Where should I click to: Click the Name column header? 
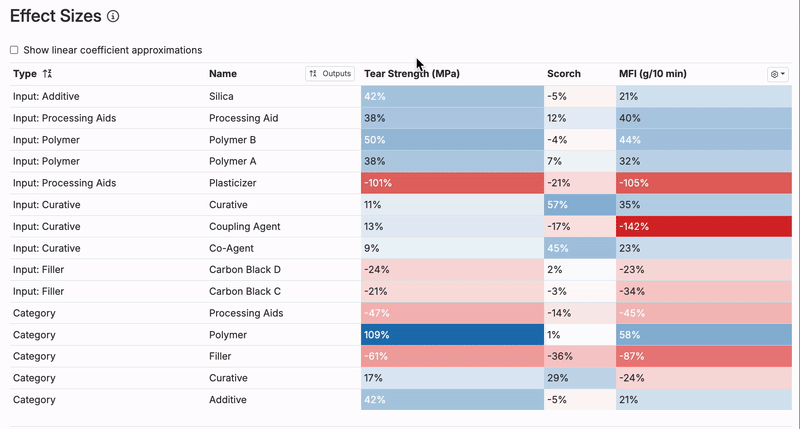click(223, 74)
